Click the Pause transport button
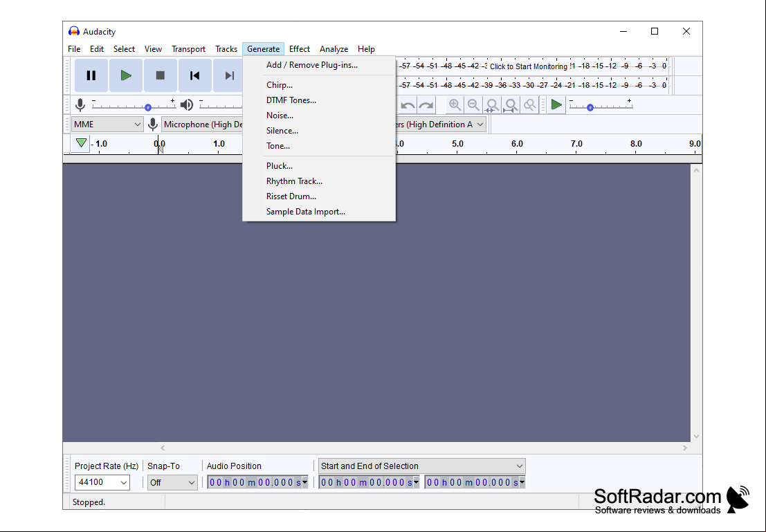Viewport: 766px width, 532px height. (x=91, y=75)
